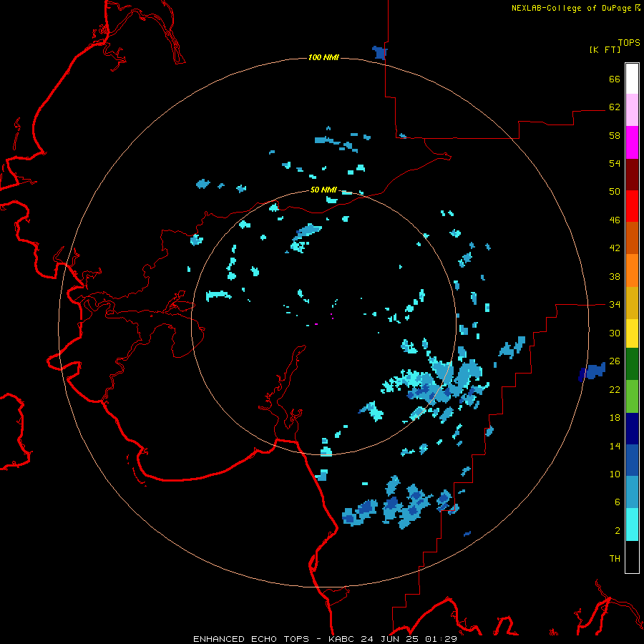Screen dimensions: 644x644
Task: Click the legend value '18'
Action: (615, 418)
